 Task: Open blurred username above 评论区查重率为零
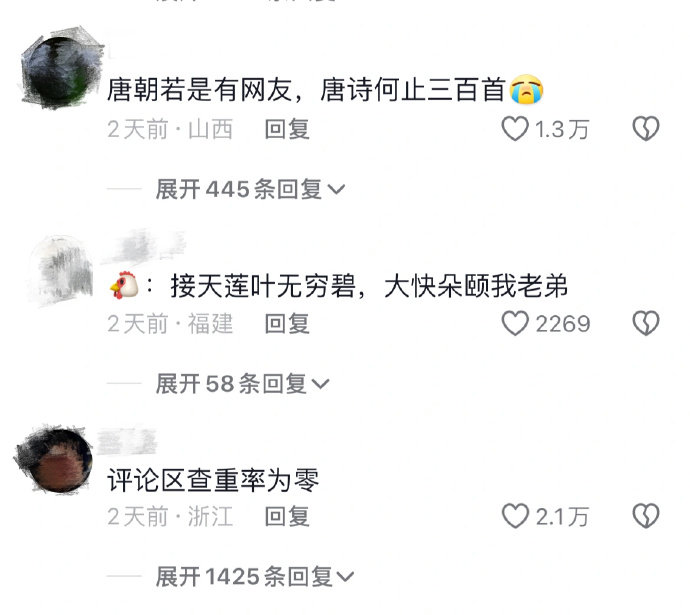pyautogui.click(x=127, y=441)
